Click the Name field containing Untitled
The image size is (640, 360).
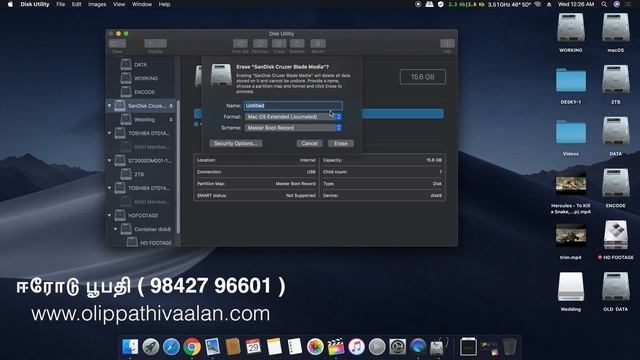tap(293, 106)
